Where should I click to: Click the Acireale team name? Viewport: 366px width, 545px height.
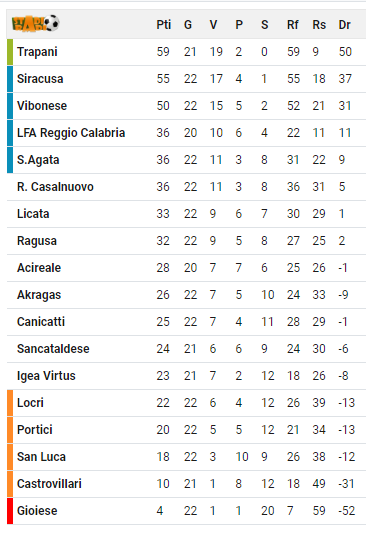(39, 268)
